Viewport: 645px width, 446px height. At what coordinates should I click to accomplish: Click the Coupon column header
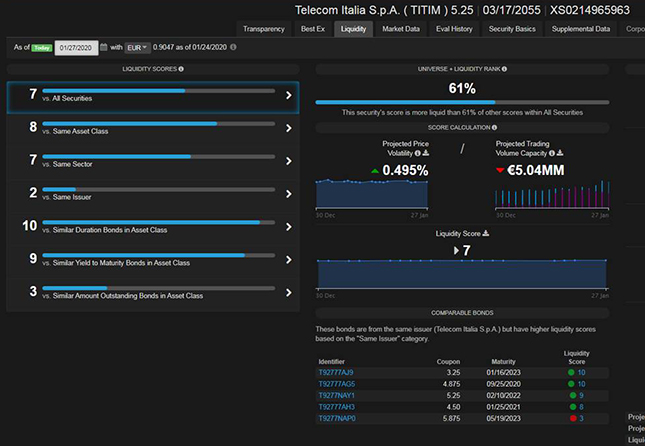pyautogui.click(x=448, y=362)
